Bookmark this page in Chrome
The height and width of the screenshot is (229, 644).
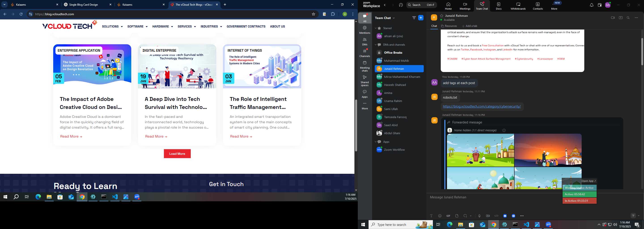[313, 14]
